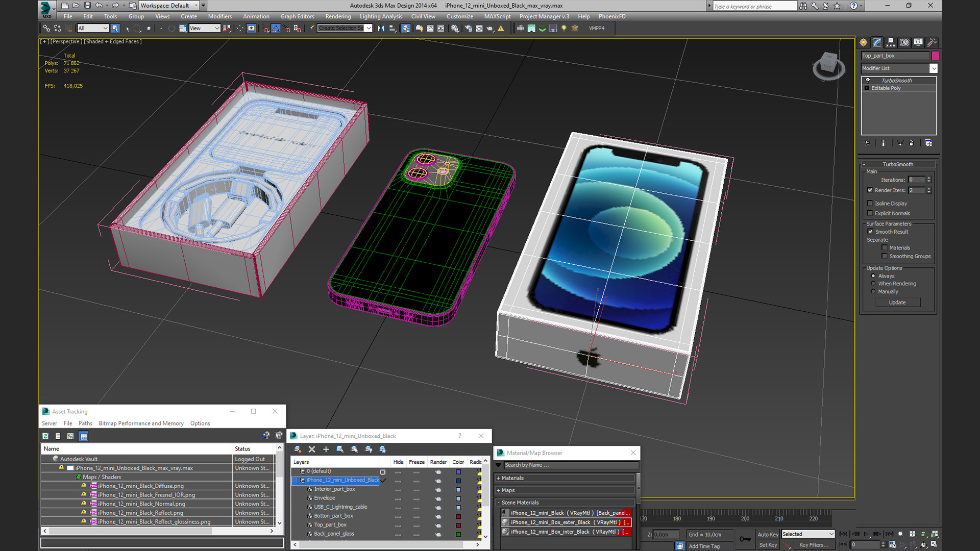The image size is (980, 551).
Task: Open the Display command panel tab
Action: (918, 42)
